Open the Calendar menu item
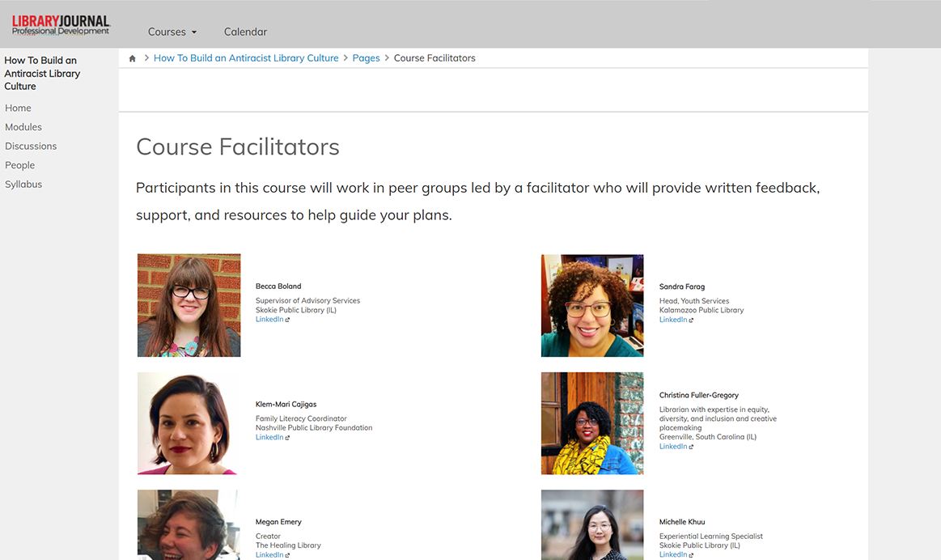The image size is (941, 560). 245,32
